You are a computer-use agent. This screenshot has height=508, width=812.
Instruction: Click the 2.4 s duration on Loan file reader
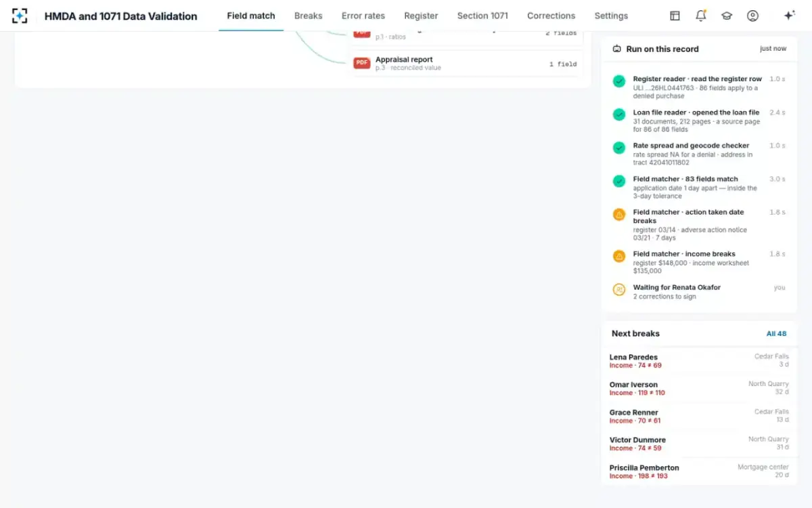777,112
